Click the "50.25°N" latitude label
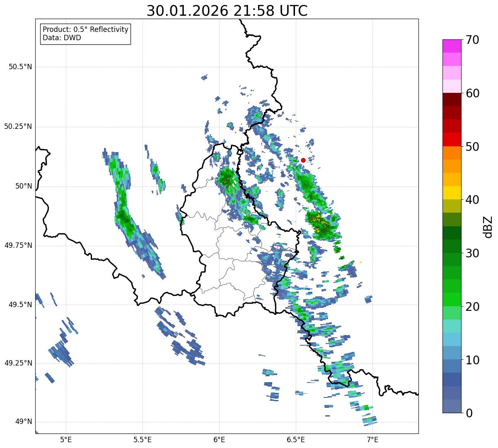Image resolution: width=498 pixels, height=448 pixels. click(18, 126)
